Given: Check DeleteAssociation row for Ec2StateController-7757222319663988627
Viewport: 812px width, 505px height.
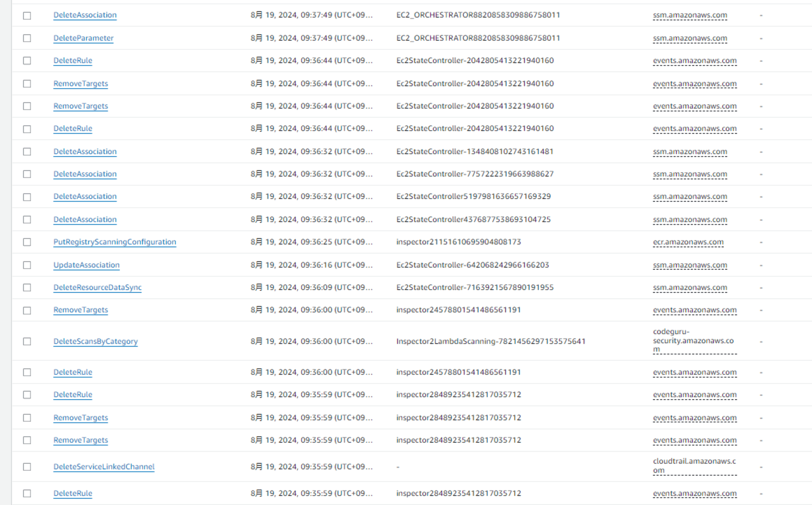Looking at the screenshot, I should [x=27, y=174].
